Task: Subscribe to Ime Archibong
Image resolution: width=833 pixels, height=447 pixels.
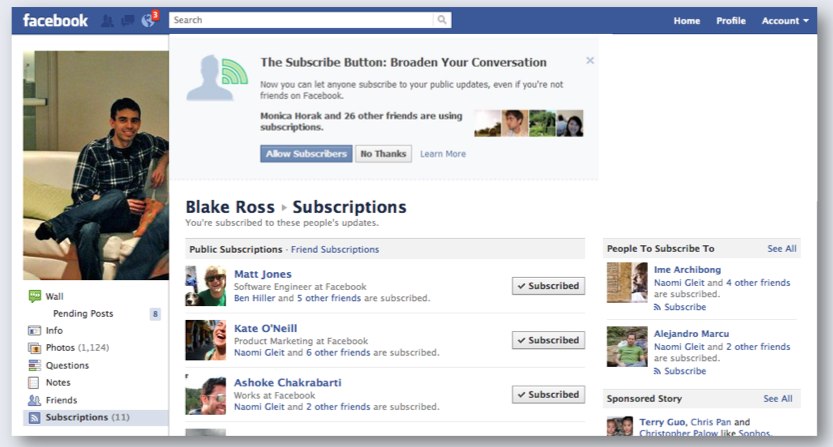Action: point(680,307)
